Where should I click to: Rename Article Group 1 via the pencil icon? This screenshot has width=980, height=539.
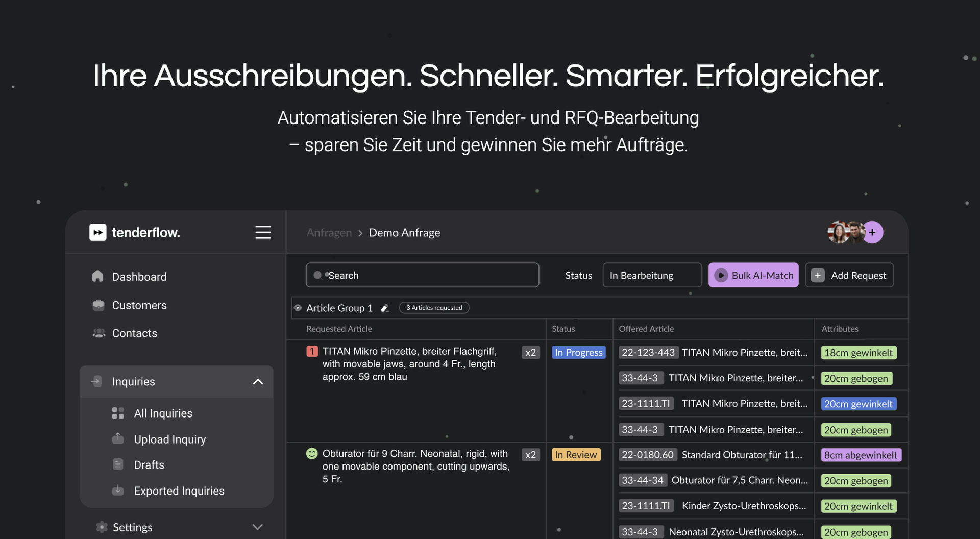tap(385, 308)
